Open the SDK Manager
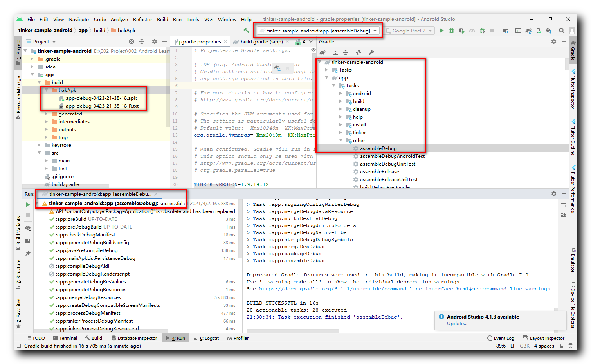Image resolution: width=591 pixels, height=364 pixels. tap(548, 30)
